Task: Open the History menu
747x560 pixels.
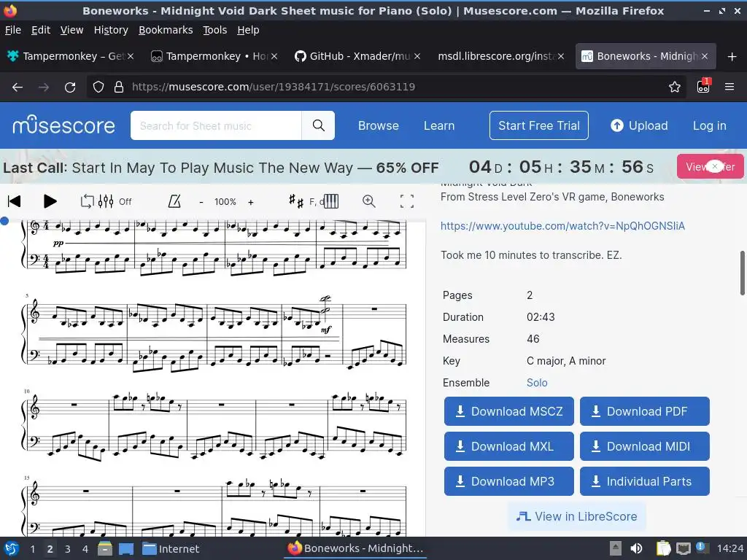Action: [111, 30]
